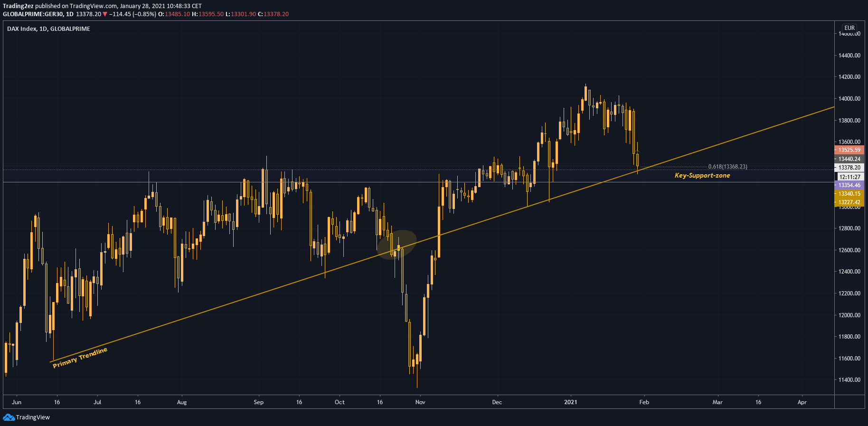Click the 12:11:27 countdown timer label
This screenshot has height=426, width=868.
(x=849, y=177)
